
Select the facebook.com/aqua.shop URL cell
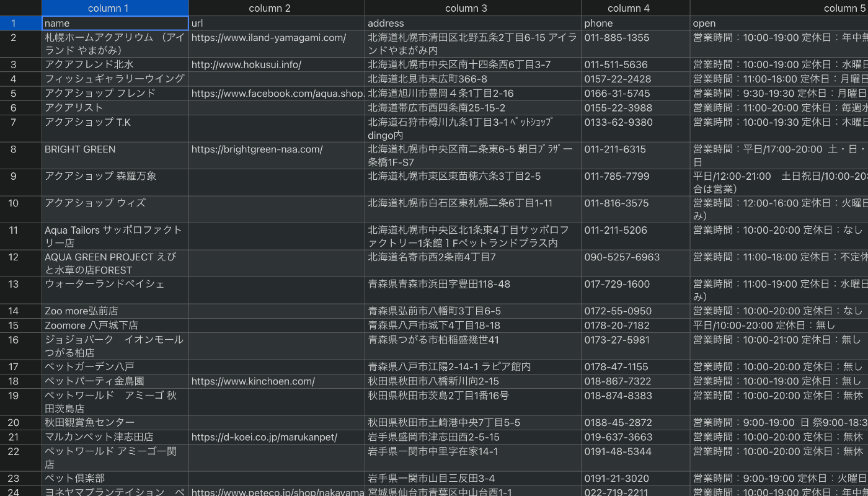(x=277, y=94)
